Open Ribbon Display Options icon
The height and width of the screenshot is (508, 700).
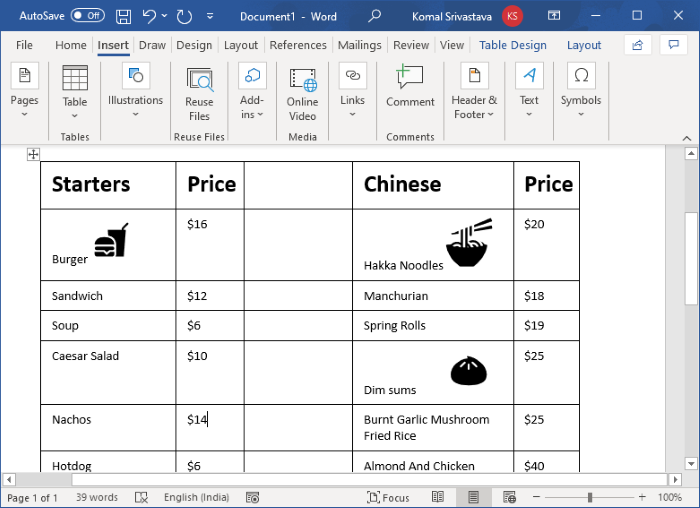click(x=554, y=16)
